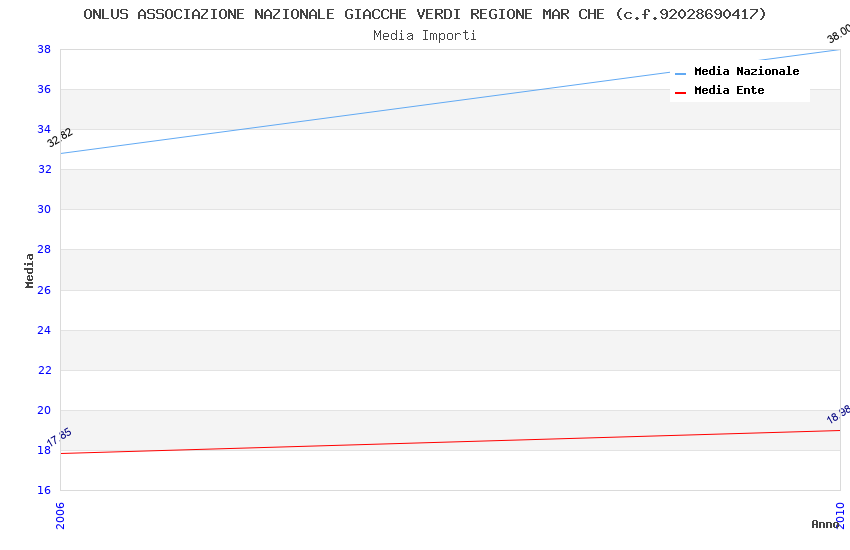Click the 34 y-axis tick
The image size is (850, 550).
[x=44, y=130]
